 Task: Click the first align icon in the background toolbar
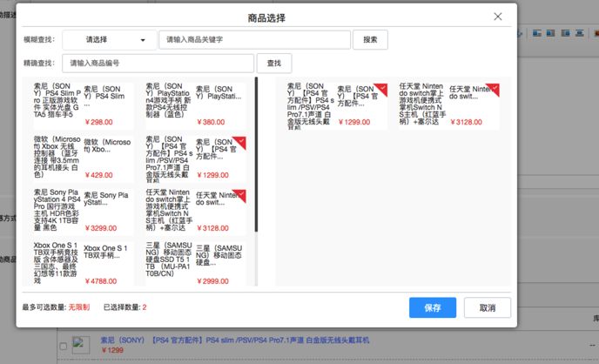(537, 33)
